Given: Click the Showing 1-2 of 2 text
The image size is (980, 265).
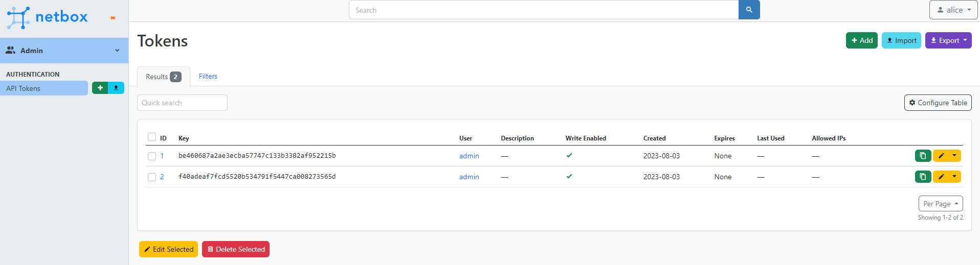Looking at the screenshot, I should click(940, 218).
